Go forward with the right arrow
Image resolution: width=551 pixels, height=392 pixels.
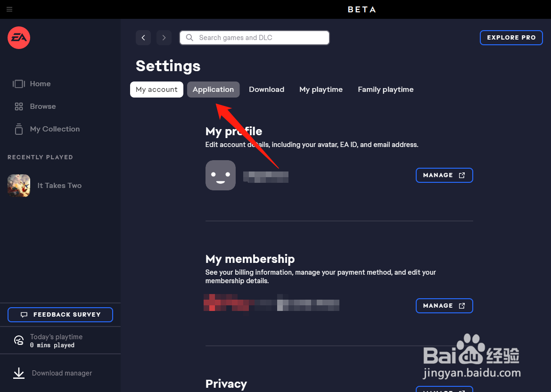[164, 38]
